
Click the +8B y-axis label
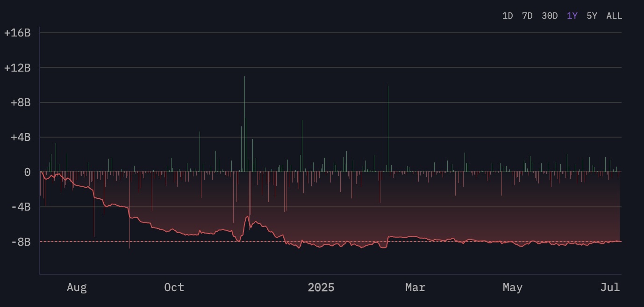tap(20, 102)
